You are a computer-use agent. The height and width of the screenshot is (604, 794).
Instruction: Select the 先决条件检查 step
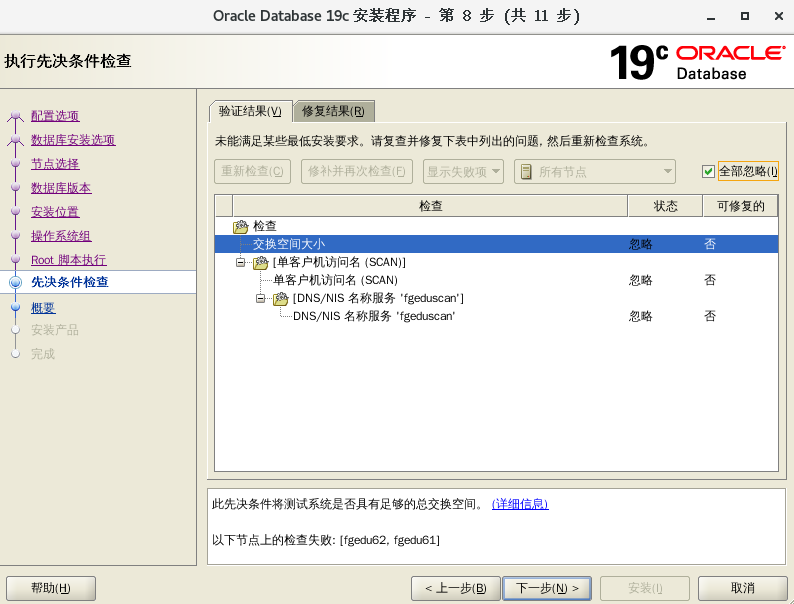tap(70, 282)
